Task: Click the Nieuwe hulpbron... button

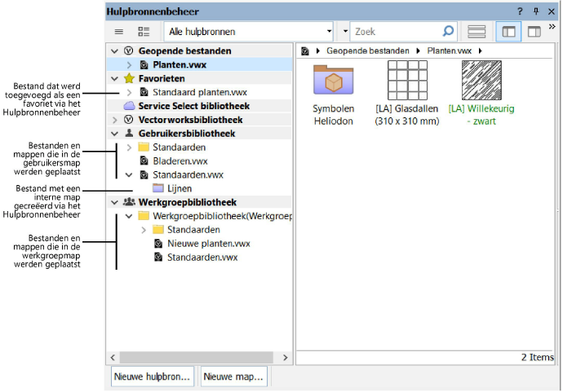Action: point(153,377)
